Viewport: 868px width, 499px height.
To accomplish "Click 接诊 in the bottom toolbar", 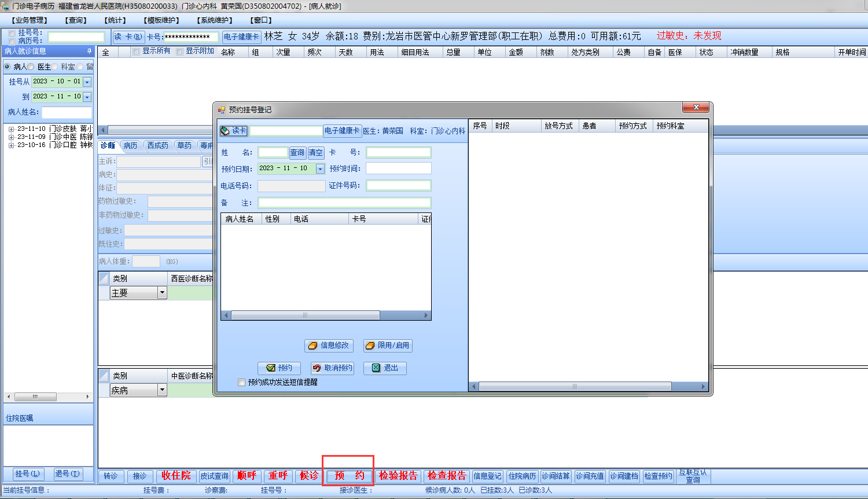I will (140, 476).
